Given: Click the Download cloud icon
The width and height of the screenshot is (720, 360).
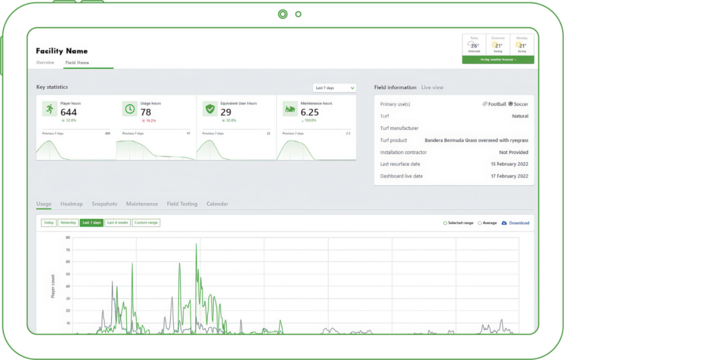Looking at the screenshot, I should click(504, 223).
